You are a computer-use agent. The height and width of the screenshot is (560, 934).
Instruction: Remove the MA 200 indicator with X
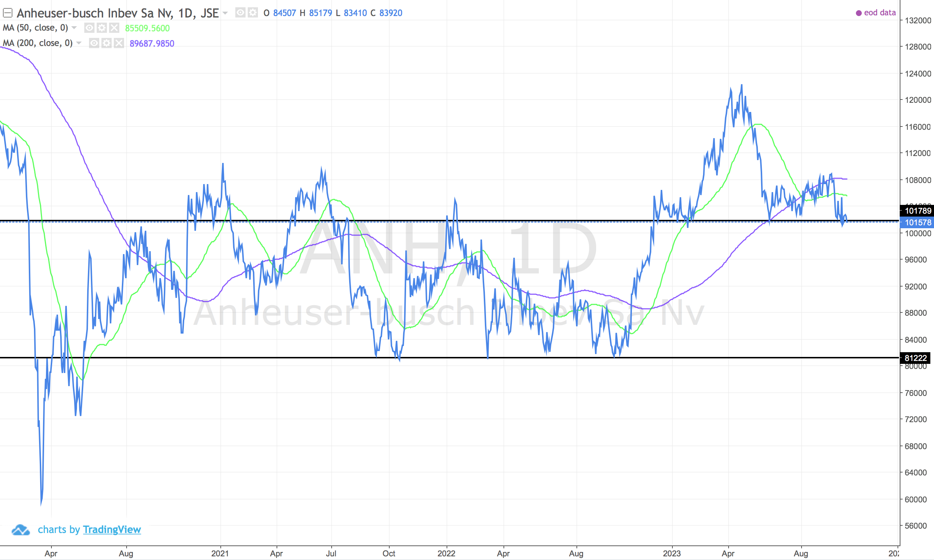[119, 43]
